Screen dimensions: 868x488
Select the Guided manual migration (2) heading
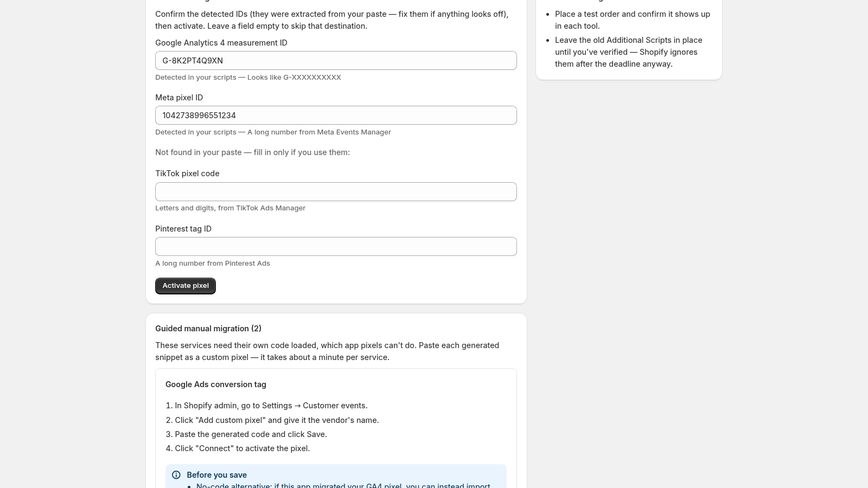[208, 329]
